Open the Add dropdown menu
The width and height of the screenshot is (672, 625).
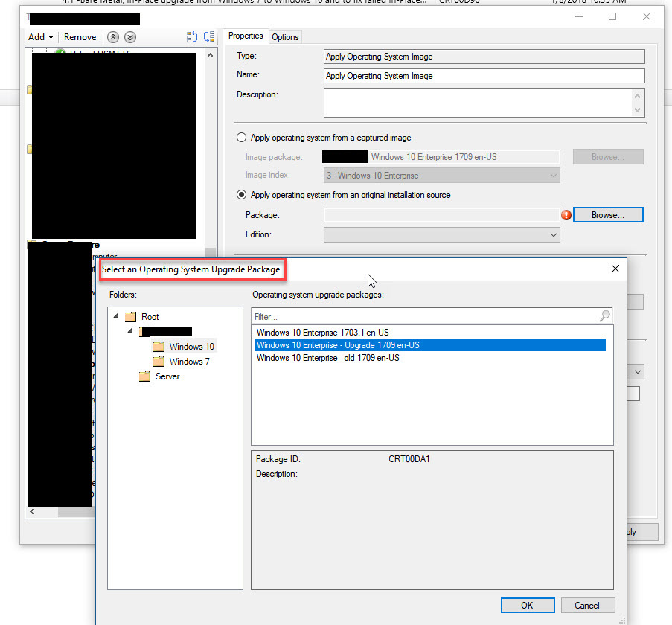click(41, 37)
